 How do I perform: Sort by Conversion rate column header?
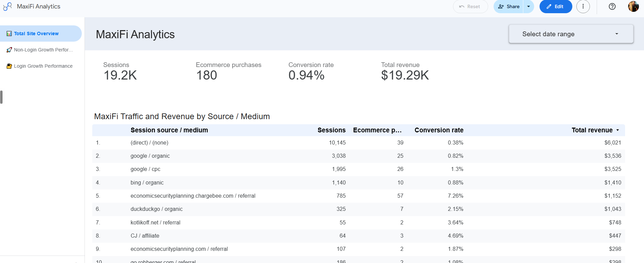[439, 130]
